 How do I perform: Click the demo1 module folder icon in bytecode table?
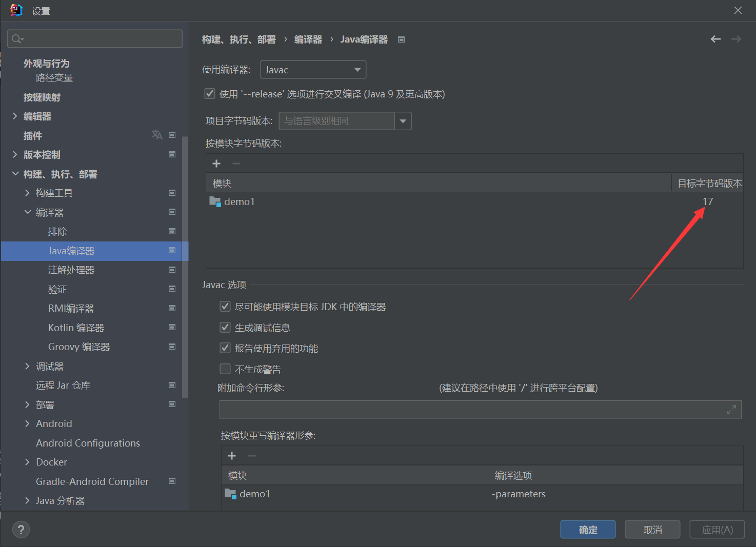coord(215,201)
